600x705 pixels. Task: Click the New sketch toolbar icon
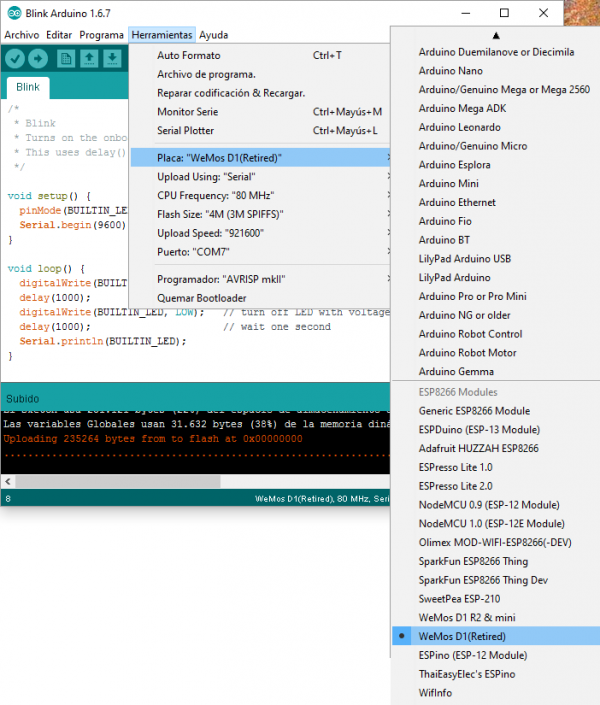[x=67, y=59]
